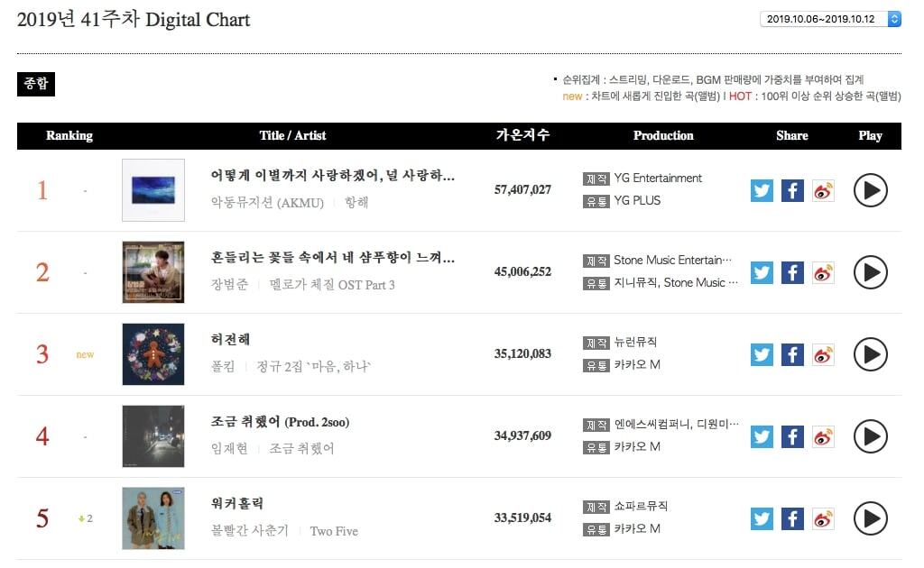Screen dimensions: 924x568
Task: Share the rank 3 song on Weibo
Action: 823,354
